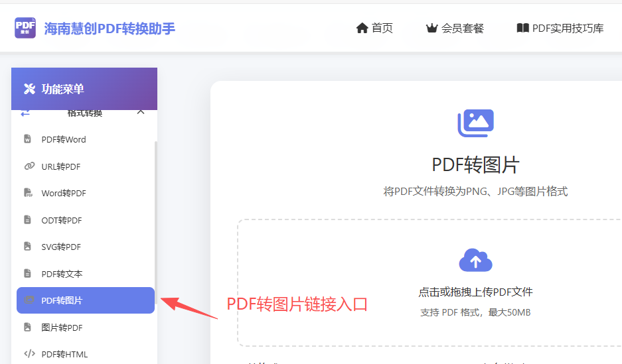Click the image file icon beside SVG转PDF

coord(27,246)
